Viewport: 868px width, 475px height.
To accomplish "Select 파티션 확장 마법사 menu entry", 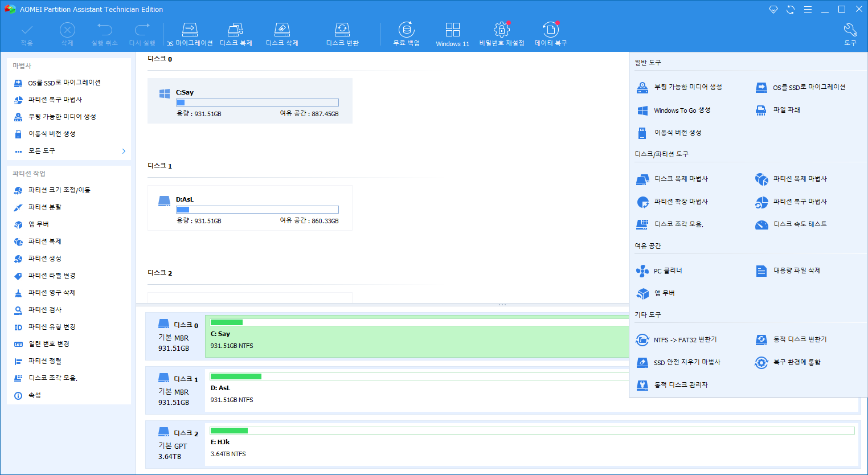I will (x=672, y=202).
